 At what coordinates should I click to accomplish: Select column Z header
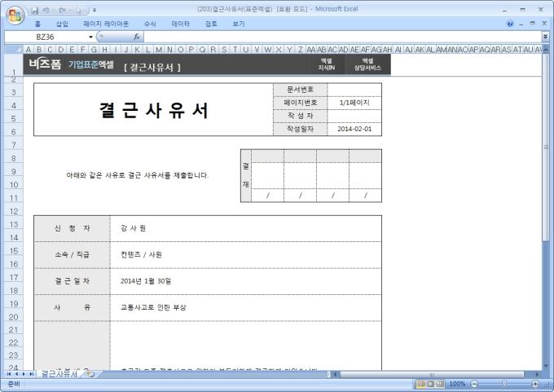click(x=301, y=50)
